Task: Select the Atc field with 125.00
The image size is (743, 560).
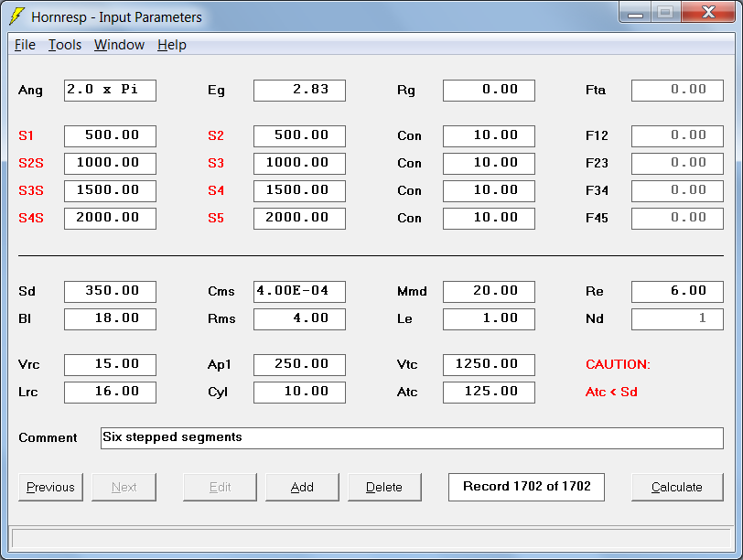Action: (x=489, y=392)
